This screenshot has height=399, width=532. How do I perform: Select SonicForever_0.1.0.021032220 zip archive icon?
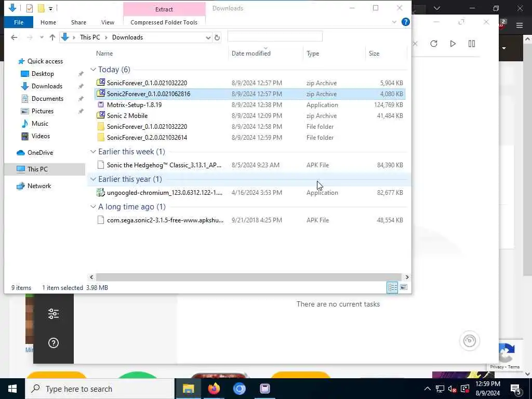point(101,83)
